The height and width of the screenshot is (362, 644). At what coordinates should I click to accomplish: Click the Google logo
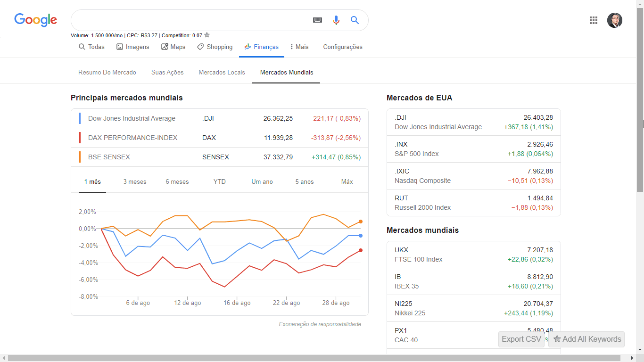click(35, 20)
